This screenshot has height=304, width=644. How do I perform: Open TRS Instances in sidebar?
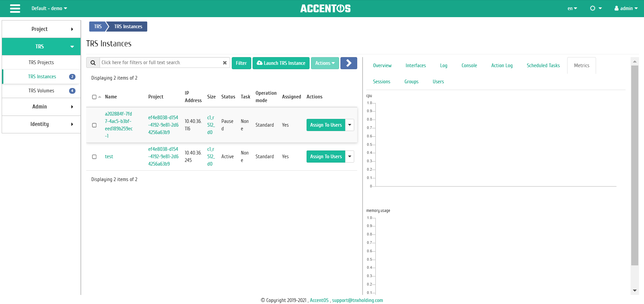42,77
